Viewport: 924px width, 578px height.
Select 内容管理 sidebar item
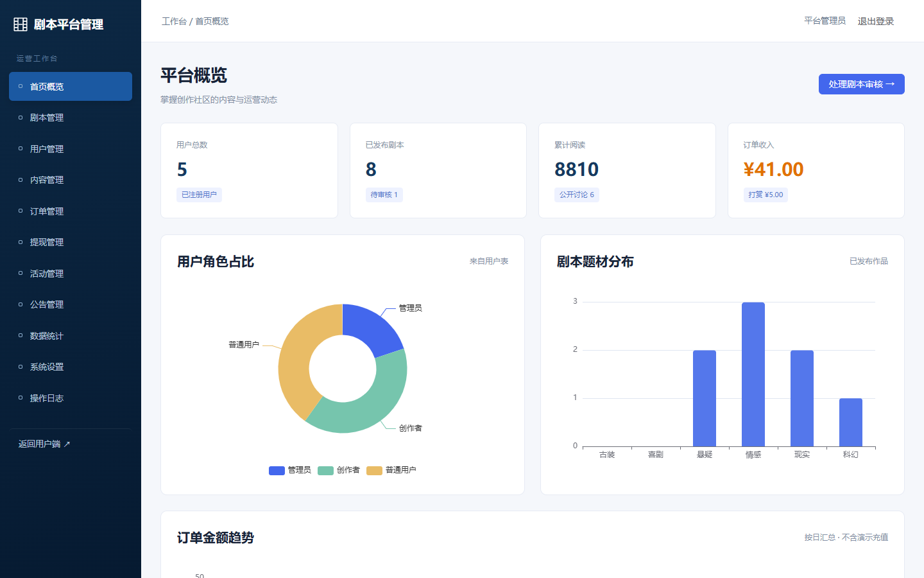coord(71,180)
